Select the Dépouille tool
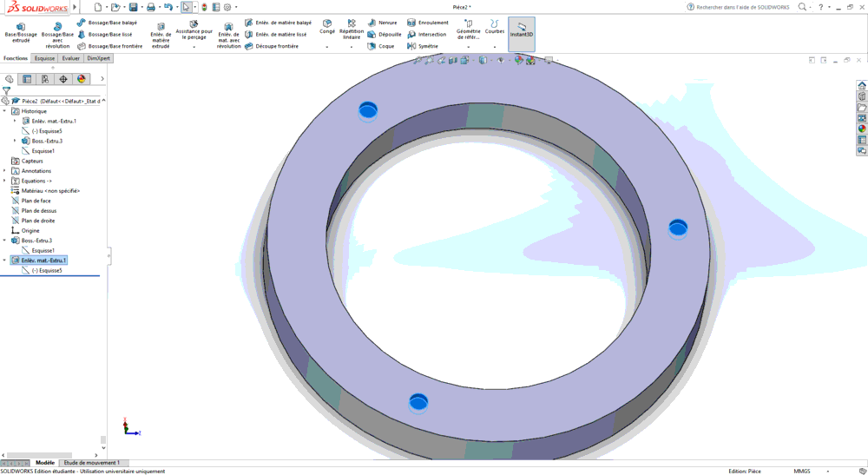The width and height of the screenshot is (868, 475). pos(385,35)
